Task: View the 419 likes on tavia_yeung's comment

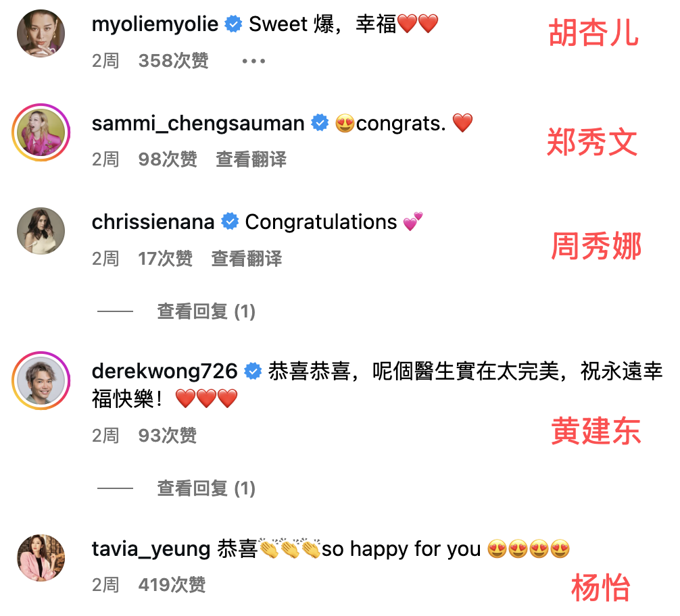Action: 172,585
